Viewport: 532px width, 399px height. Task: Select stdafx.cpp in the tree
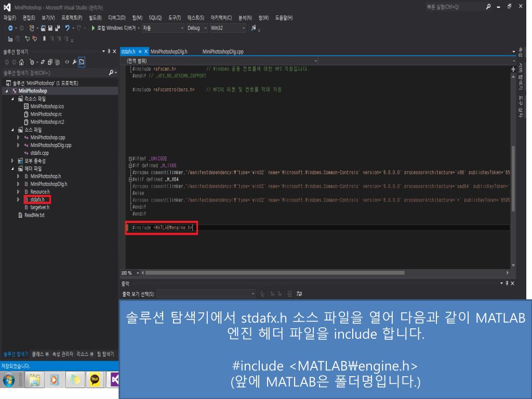click(39, 153)
